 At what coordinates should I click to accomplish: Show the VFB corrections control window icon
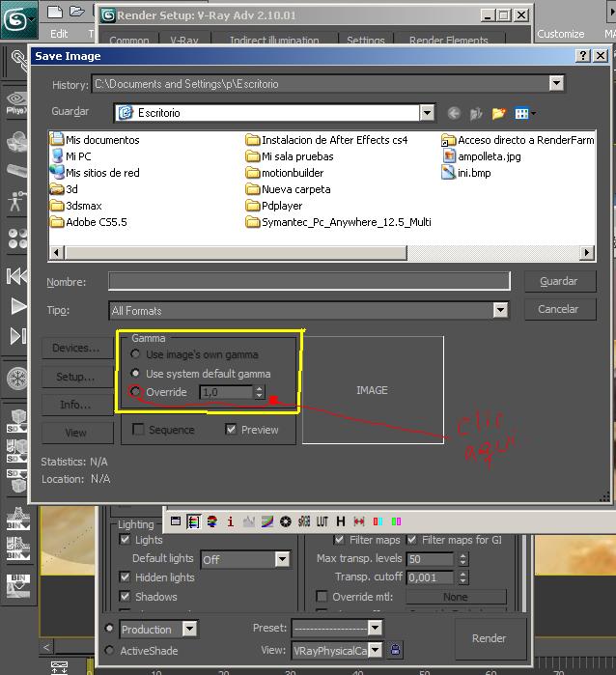point(175,521)
